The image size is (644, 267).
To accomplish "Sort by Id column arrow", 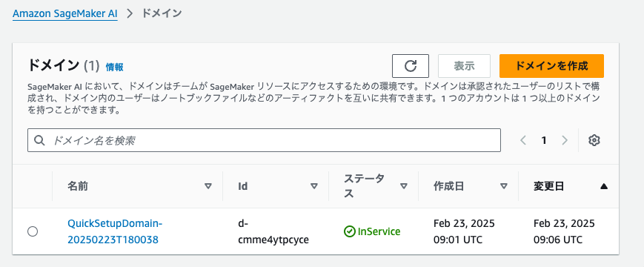I will (314, 186).
